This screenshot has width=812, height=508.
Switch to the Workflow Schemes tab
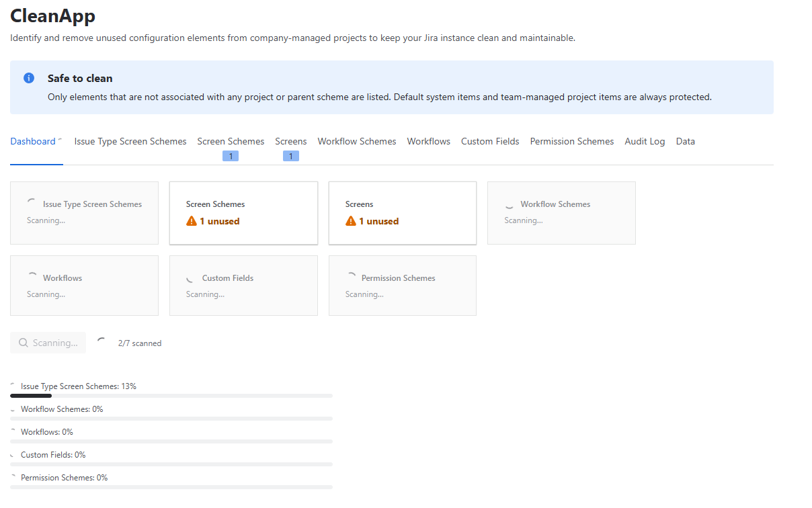pyautogui.click(x=356, y=141)
